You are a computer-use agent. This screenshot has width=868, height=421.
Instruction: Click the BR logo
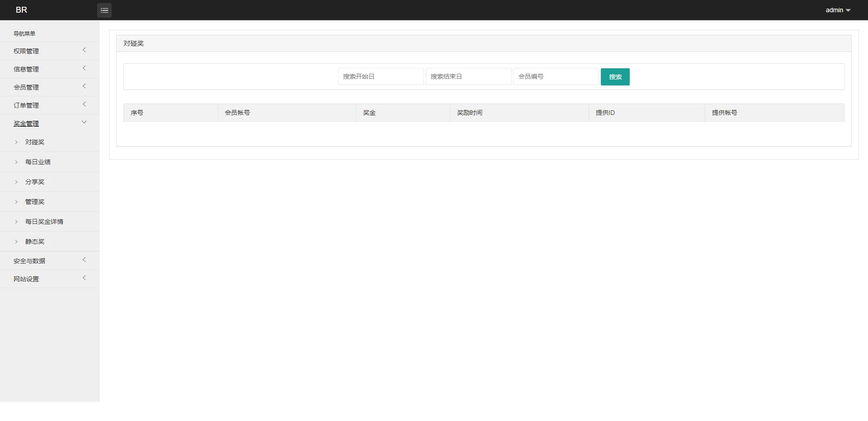coord(21,9)
